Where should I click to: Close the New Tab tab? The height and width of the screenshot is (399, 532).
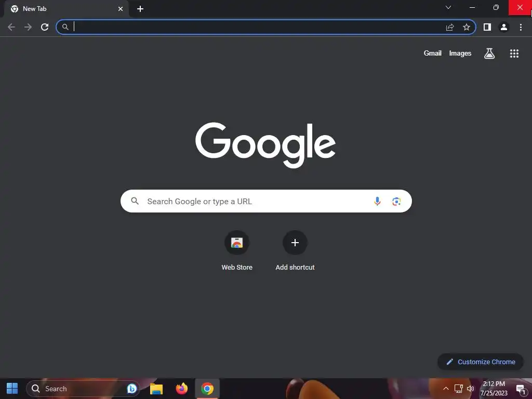[121, 9]
